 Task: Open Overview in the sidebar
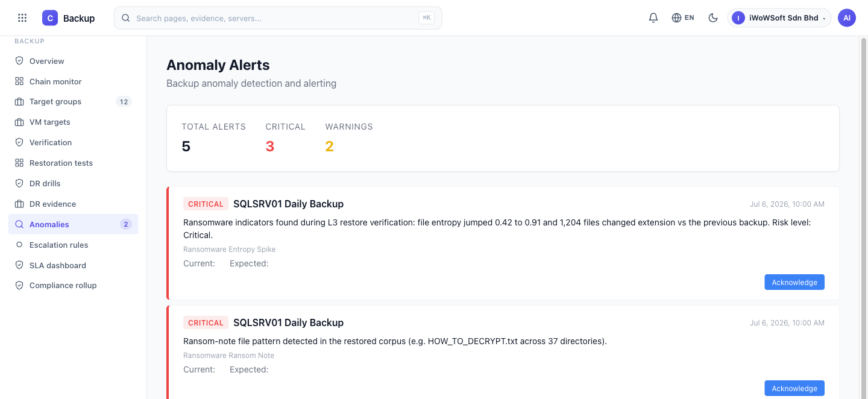click(73, 61)
